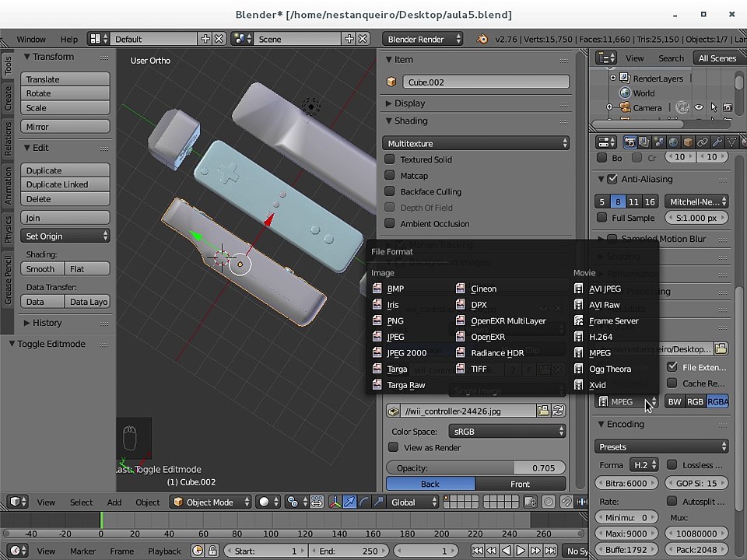Open the Blender Render engine dropdown
Image resolution: width=747 pixels, height=560 pixels.
(423, 39)
